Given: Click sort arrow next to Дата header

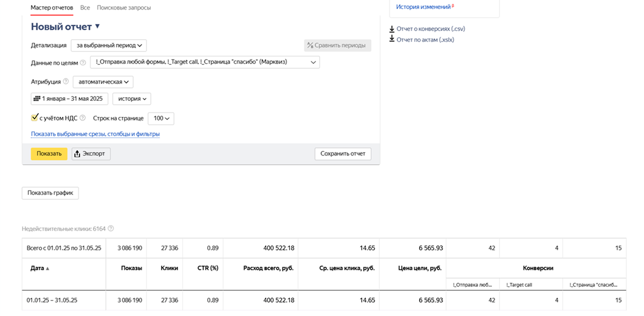Looking at the screenshot, I should [48, 268].
